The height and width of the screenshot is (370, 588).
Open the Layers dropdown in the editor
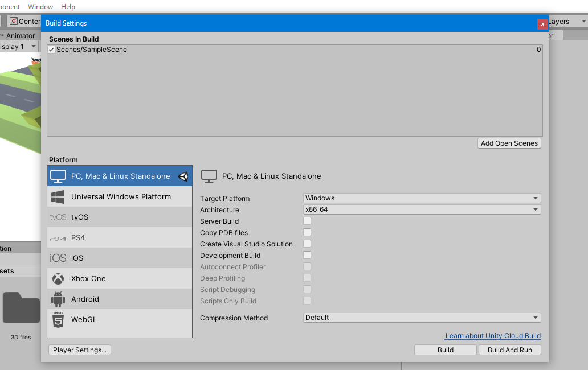[567, 22]
